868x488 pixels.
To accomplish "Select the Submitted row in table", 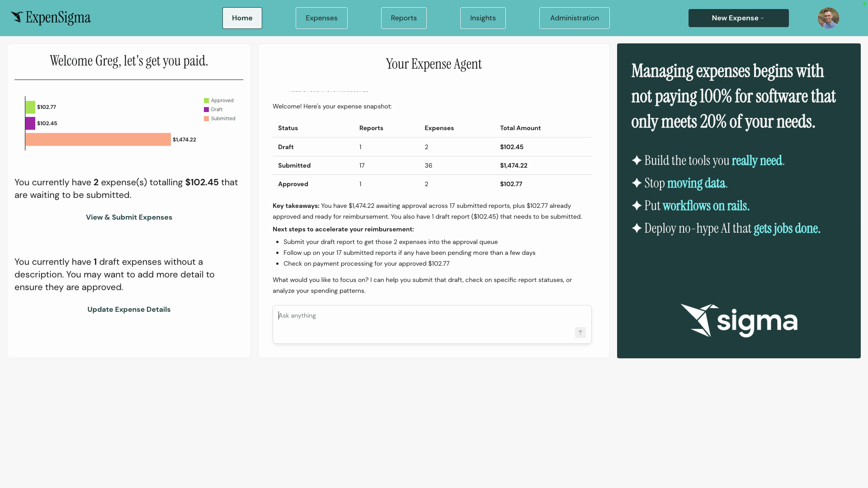I will click(x=294, y=165).
